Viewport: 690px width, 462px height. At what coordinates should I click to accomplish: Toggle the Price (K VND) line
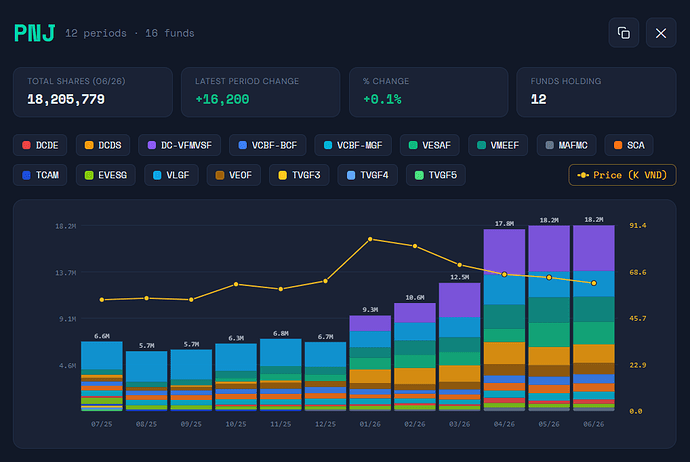(622, 175)
